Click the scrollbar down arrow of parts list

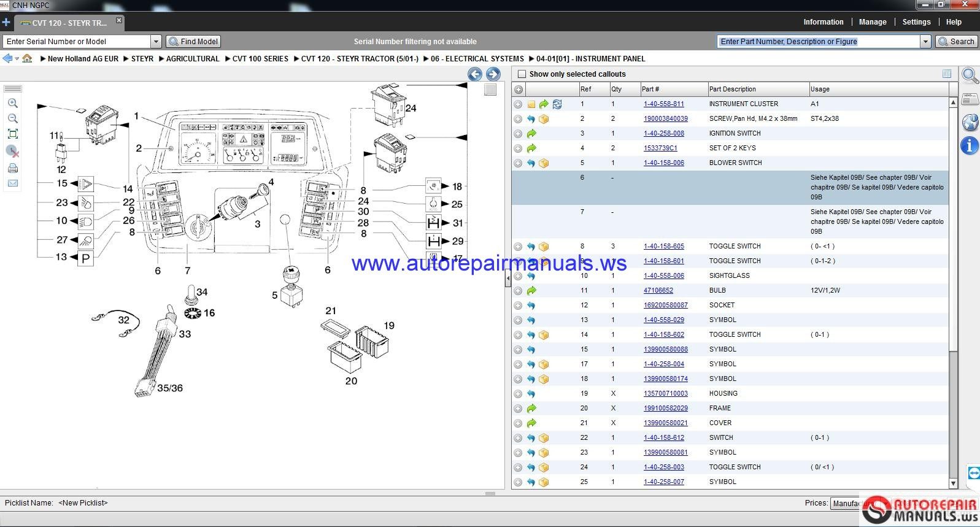tap(953, 483)
